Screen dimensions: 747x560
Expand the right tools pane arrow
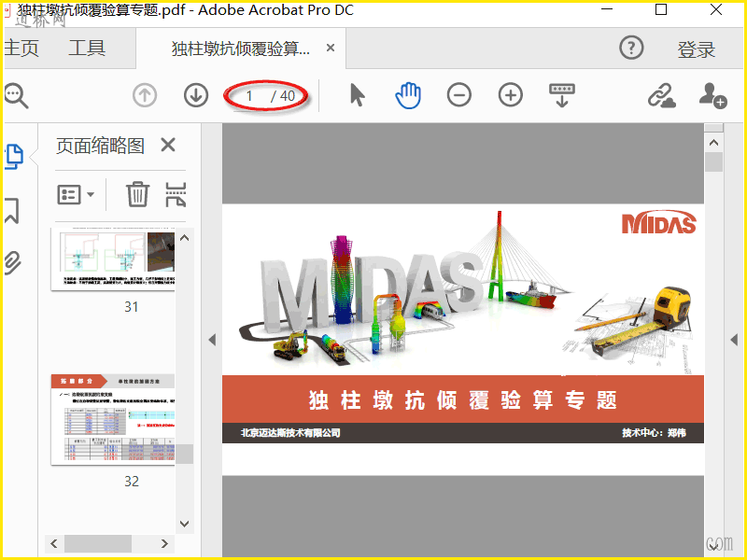click(734, 340)
